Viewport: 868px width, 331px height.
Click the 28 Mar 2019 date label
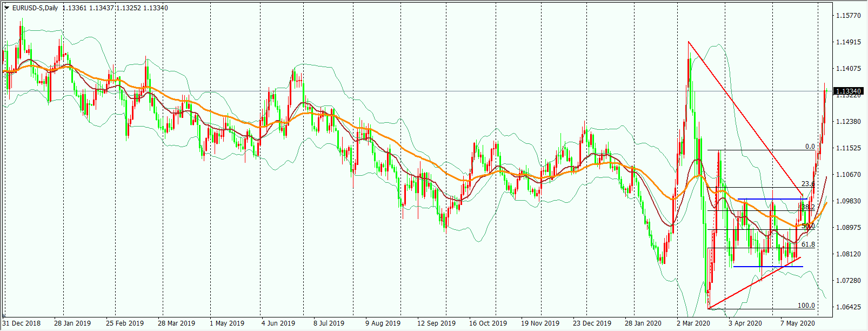coord(176,323)
